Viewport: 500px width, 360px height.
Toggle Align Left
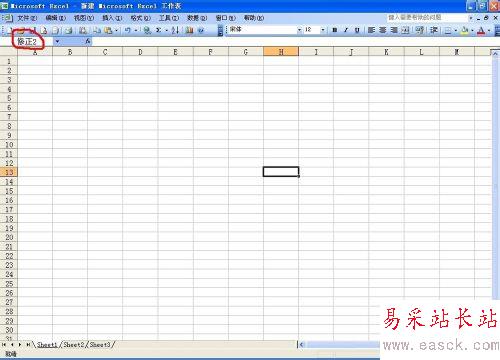pyautogui.click(x=371, y=30)
